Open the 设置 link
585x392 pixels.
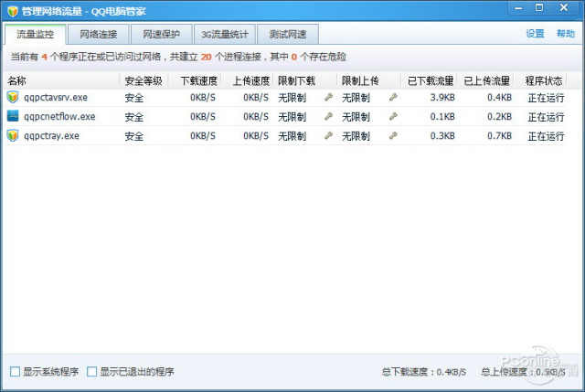535,34
